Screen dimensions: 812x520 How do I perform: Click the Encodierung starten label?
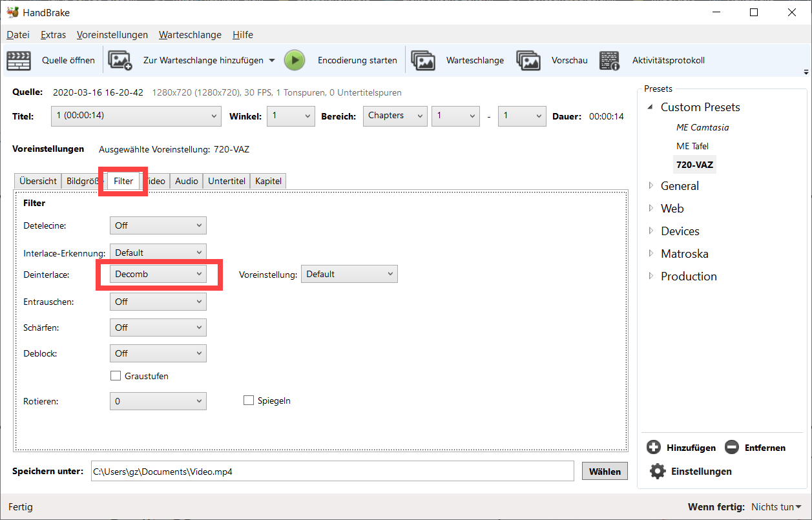(x=357, y=60)
